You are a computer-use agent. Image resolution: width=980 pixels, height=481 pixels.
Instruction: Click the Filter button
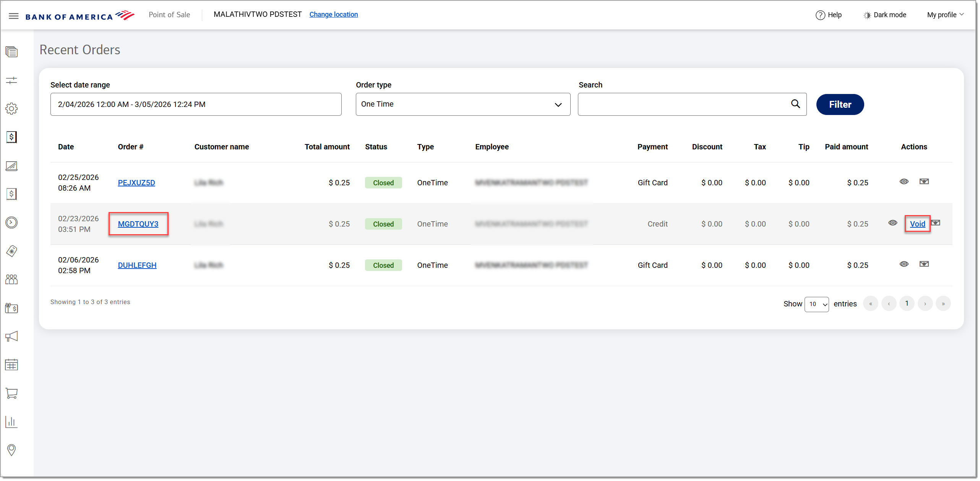[840, 104]
